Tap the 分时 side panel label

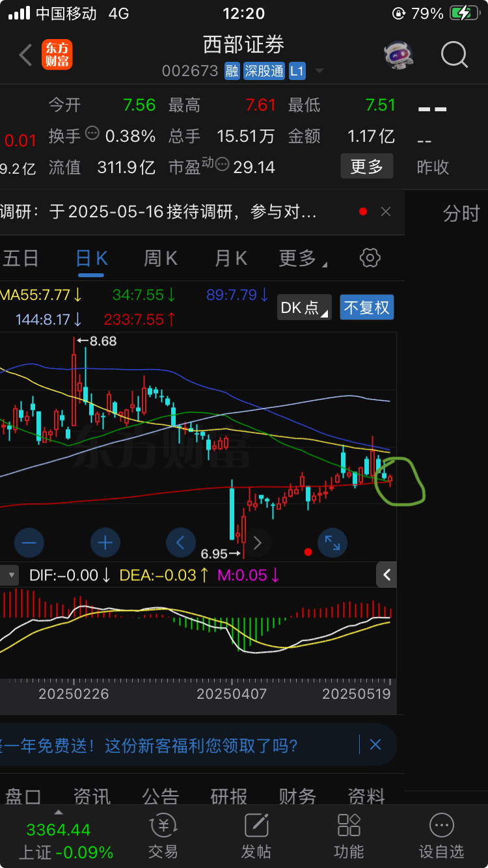pyautogui.click(x=461, y=213)
